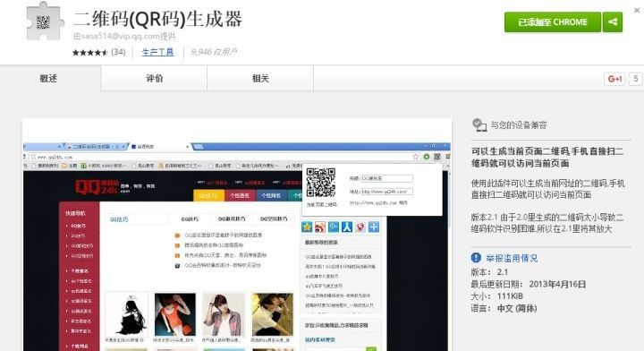Switch to the 相关 tab

point(260,78)
